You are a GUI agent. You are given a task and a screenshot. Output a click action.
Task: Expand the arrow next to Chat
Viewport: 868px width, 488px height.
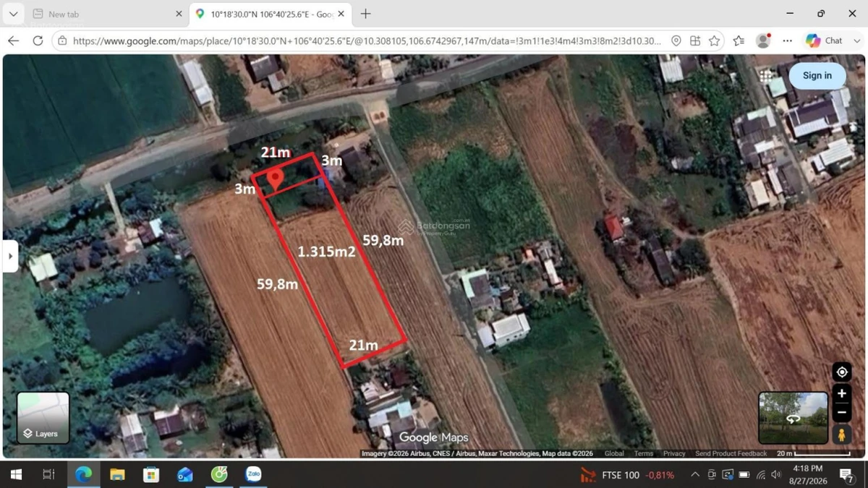pos(856,41)
